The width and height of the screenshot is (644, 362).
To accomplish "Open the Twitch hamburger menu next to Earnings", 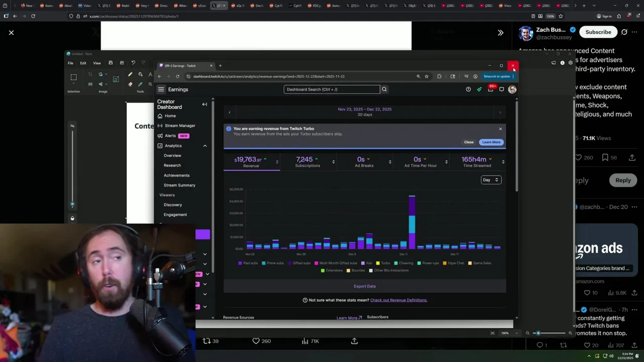I will point(161,89).
